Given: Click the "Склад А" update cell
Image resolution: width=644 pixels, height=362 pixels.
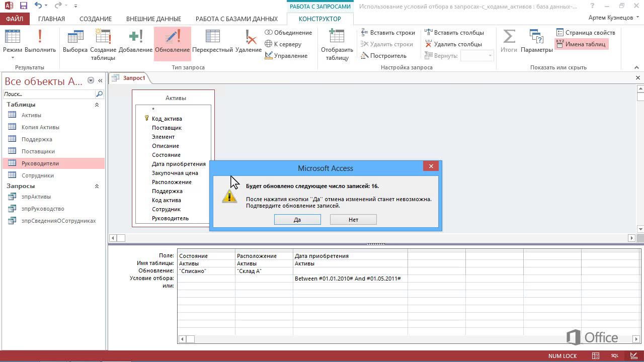Looking at the screenshot, I should [264, 271].
